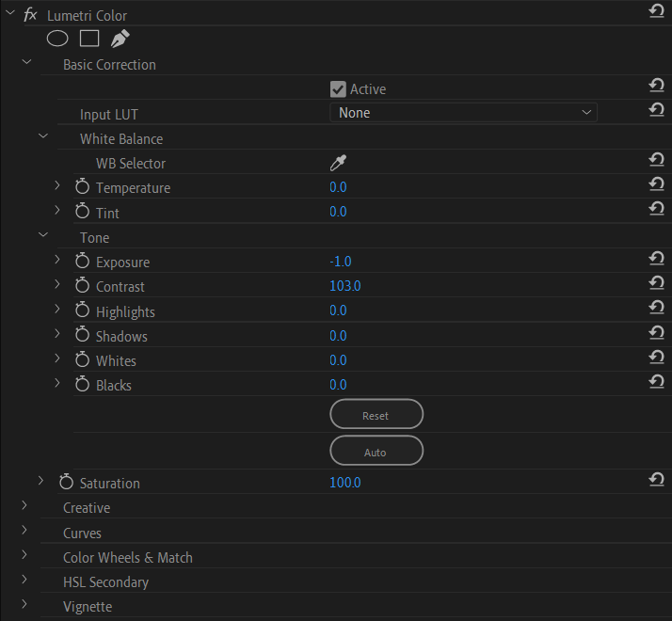Screen dimensions: 672x621
Task: Open the Input LUT dropdown
Action: pyautogui.click(x=463, y=113)
